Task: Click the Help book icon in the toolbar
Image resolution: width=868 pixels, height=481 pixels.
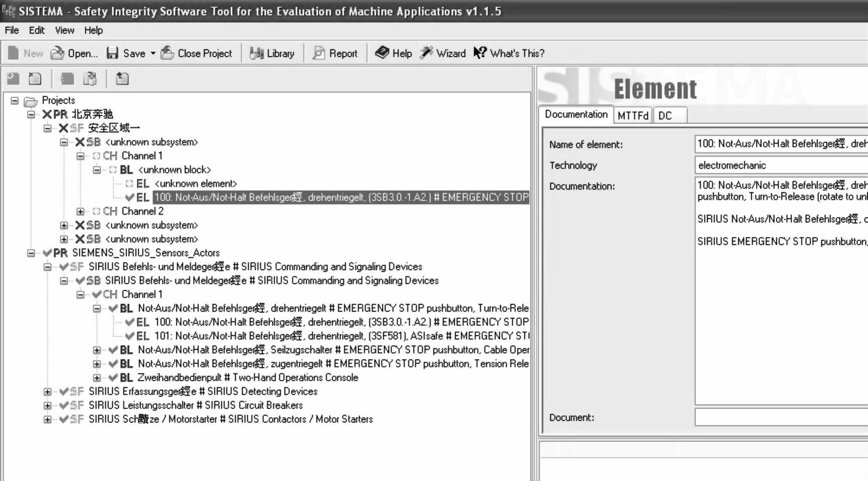Action: 382,53
